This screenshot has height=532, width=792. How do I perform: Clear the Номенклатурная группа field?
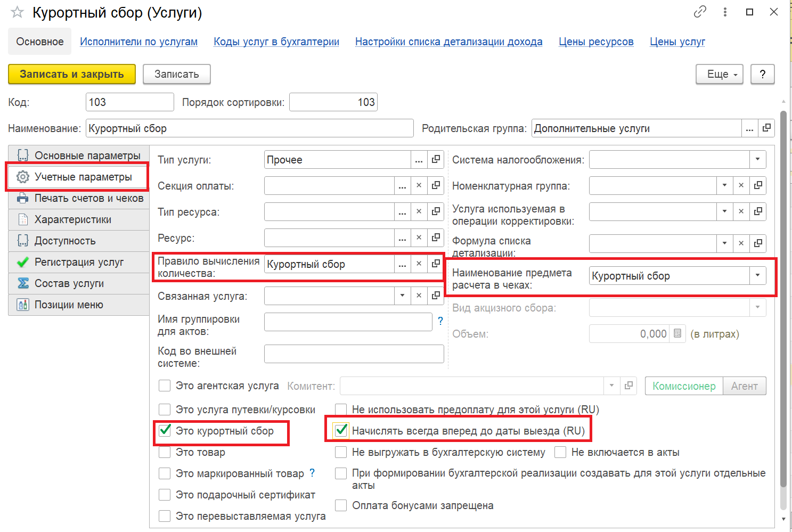[x=741, y=185]
